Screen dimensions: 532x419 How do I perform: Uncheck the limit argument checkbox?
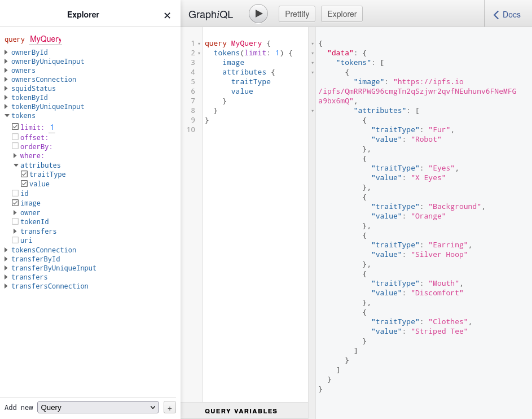point(15,126)
